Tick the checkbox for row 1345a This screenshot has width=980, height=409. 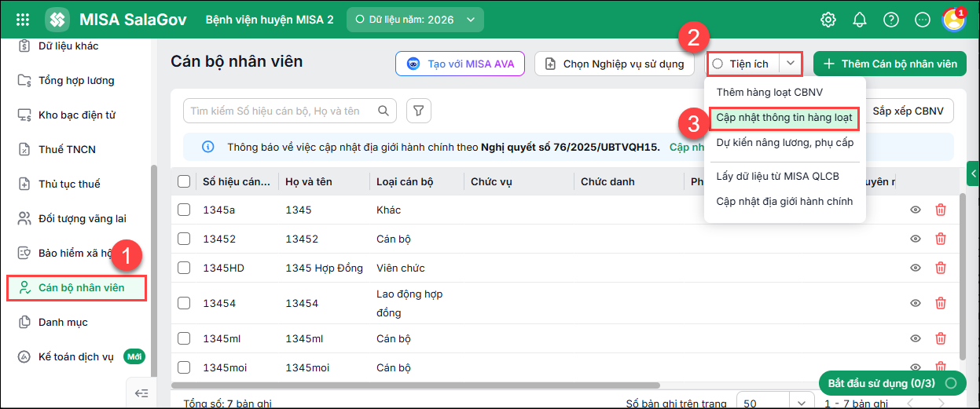point(184,210)
